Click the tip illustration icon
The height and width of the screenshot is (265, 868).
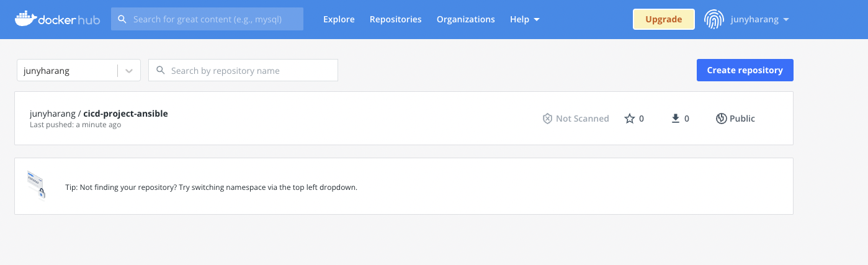pyautogui.click(x=36, y=186)
